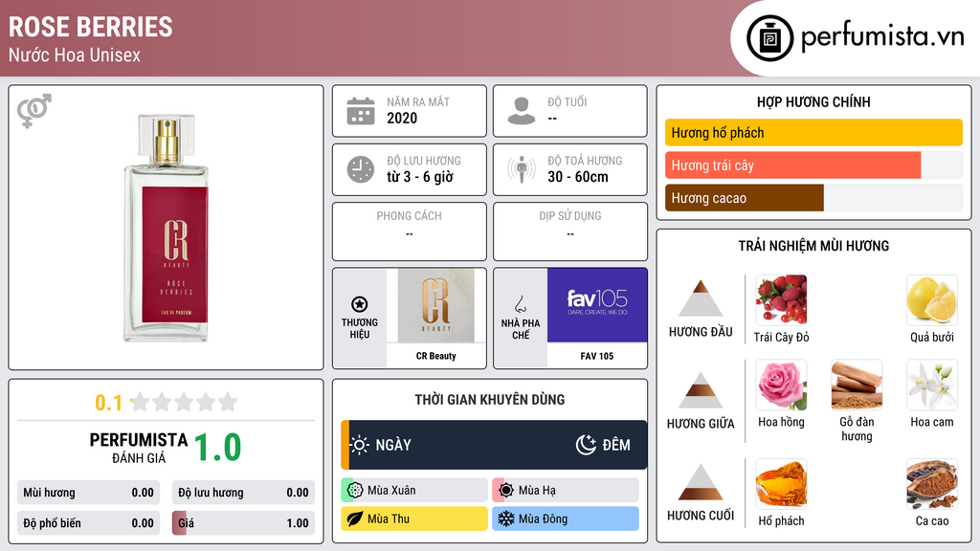Viewport: 980px width, 551px height.
Task: Click the CR Beauty brand name caption
Action: [x=436, y=356]
